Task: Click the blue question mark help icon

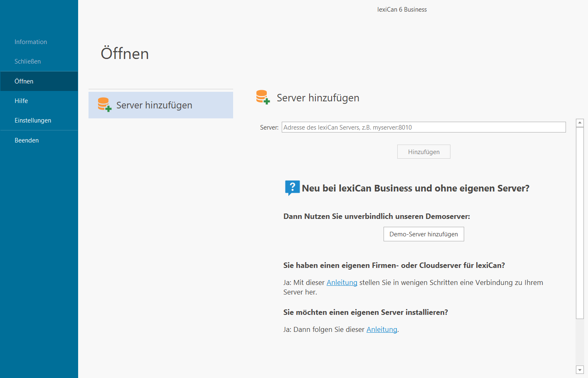Action: (292, 188)
